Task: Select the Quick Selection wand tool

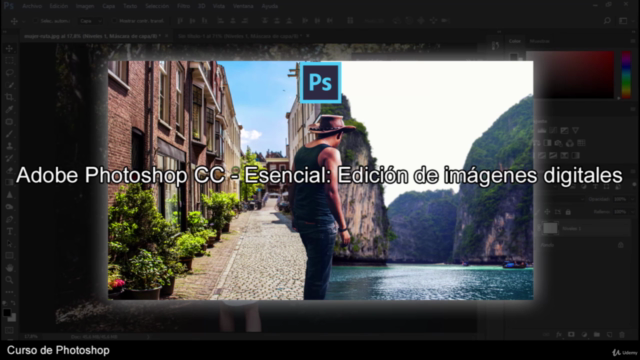Action: (x=9, y=85)
